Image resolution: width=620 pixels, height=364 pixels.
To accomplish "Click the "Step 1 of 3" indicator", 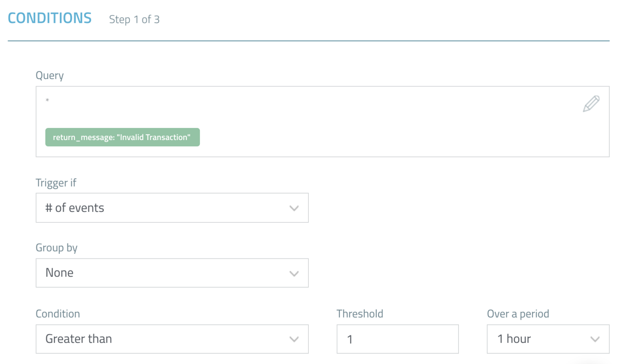I will 134,19.
